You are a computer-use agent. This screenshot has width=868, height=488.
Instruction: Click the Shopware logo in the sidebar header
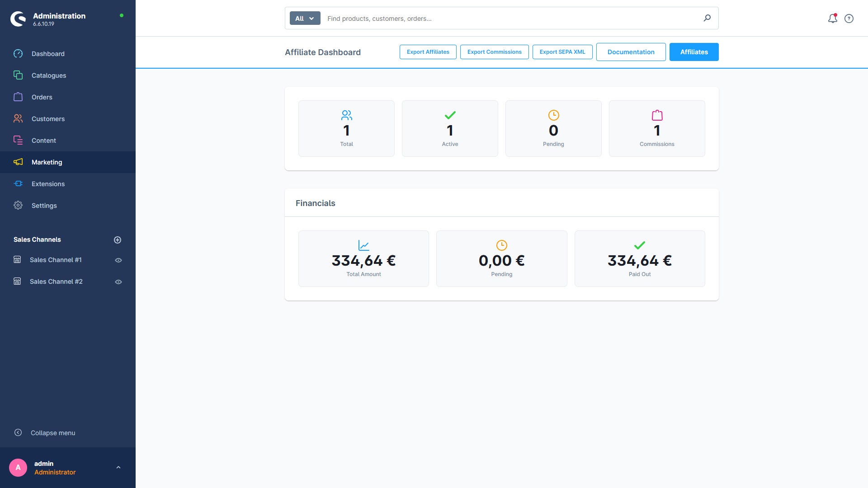tap(18, 19)
